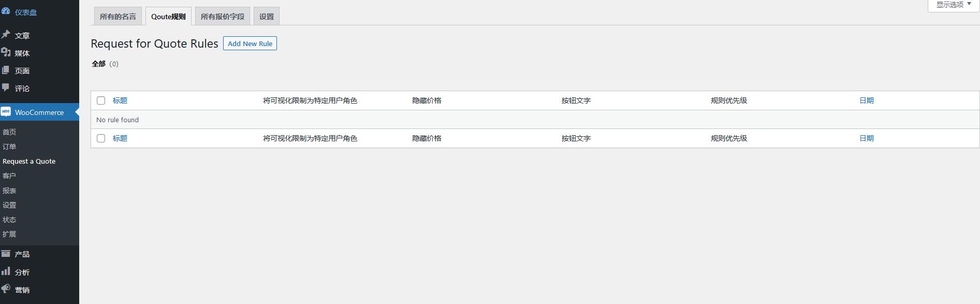Screen dimensions: 980x304
Task: Go to 订单 submenu item
Action: [9, 147]
